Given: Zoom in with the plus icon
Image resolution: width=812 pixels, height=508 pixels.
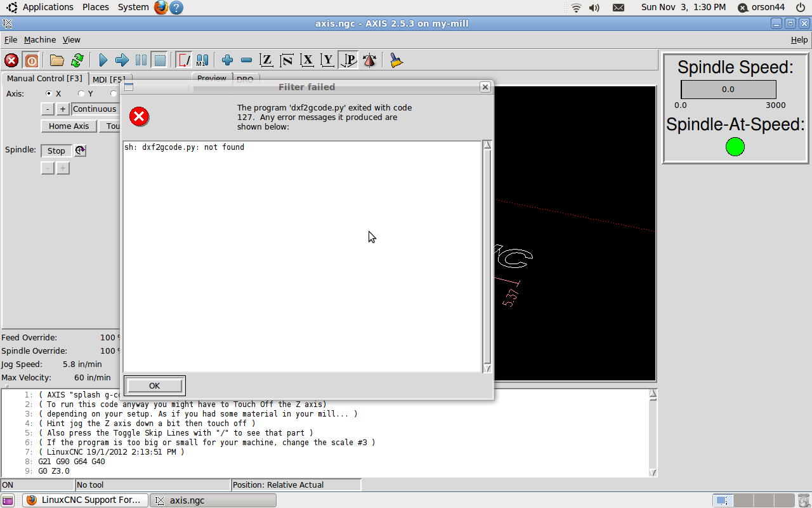Looking at the screenshot, I should [228, 60].
